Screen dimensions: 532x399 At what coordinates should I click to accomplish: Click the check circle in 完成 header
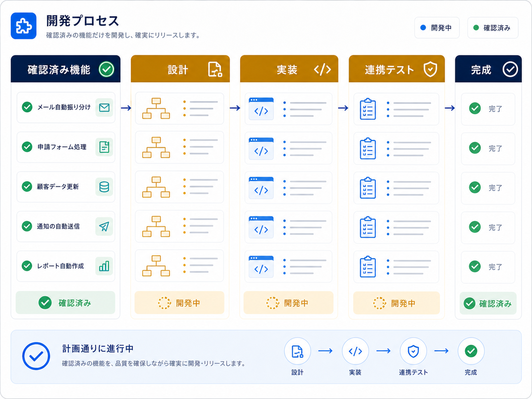[x=510, y=69]
